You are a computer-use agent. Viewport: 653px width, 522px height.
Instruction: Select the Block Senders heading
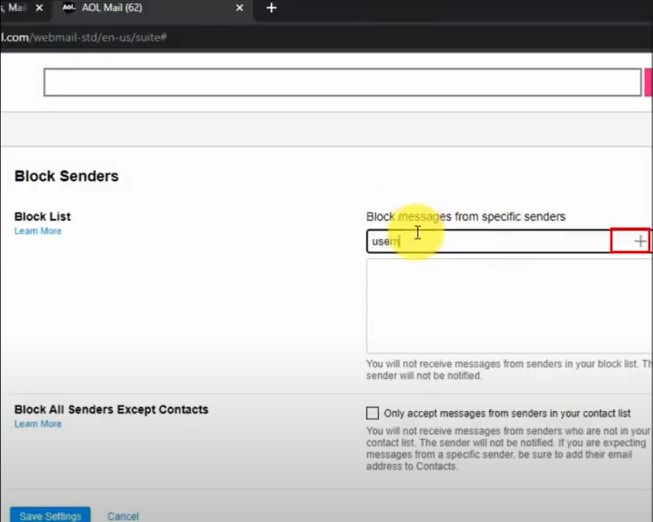click(67, 176)
